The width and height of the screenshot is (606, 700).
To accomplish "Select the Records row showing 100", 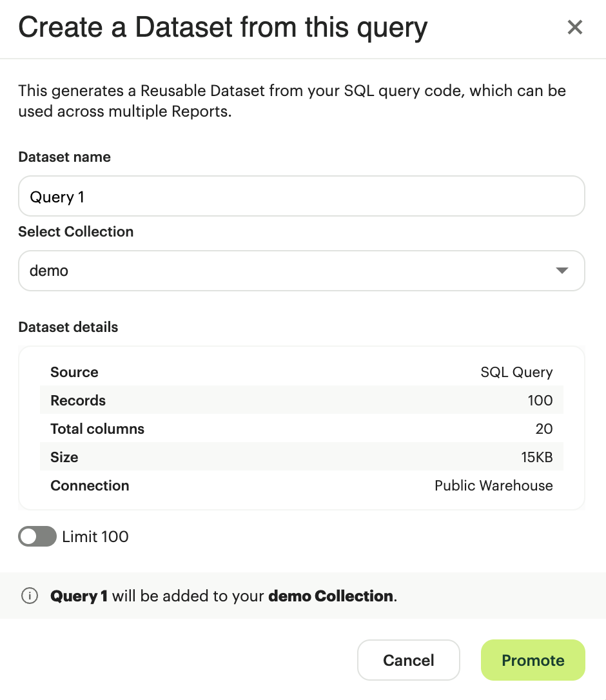I will click(301, 400).
